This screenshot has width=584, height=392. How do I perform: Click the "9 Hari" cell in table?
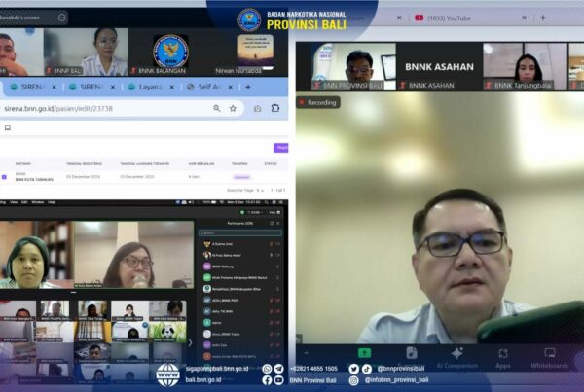(194, 177)
